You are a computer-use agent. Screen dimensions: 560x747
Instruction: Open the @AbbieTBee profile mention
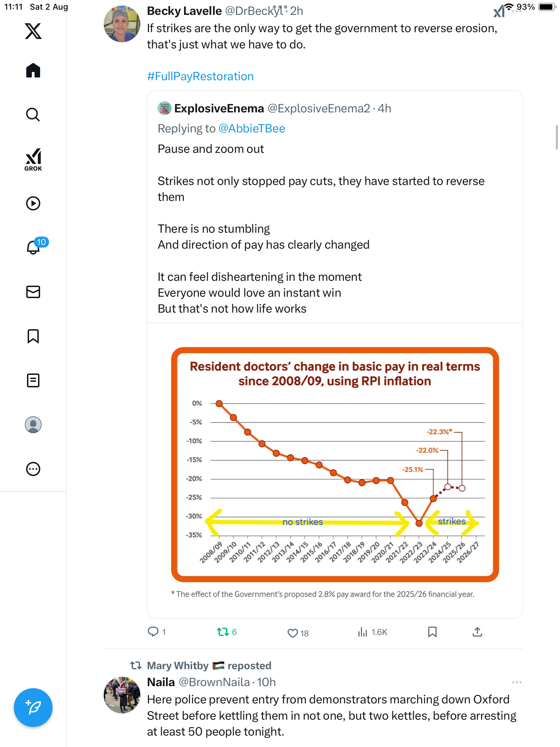click(x=252, y=129)
